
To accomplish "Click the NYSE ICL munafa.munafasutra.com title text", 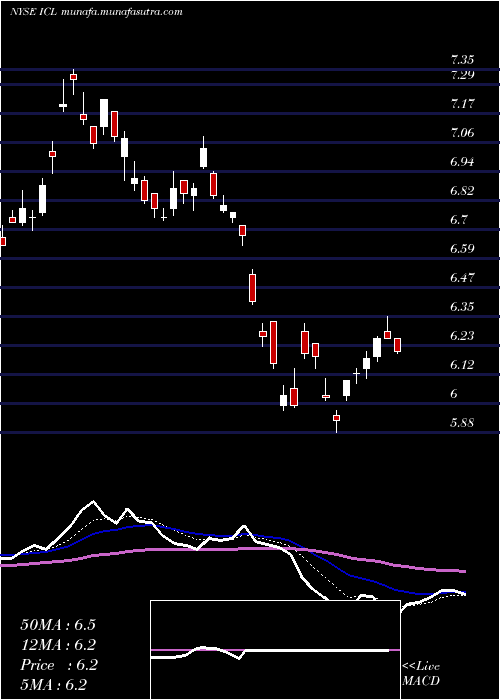I will coord(96,12).
